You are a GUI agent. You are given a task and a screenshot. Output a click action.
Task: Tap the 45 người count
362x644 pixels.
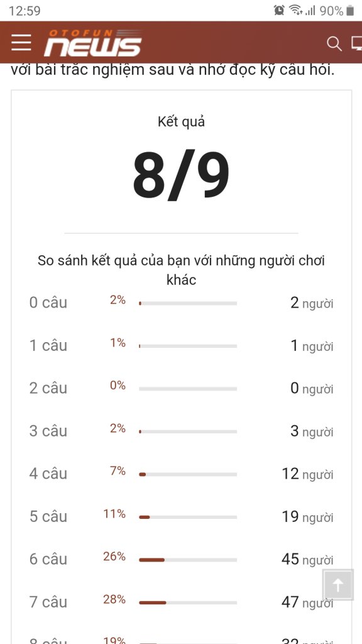307,559
